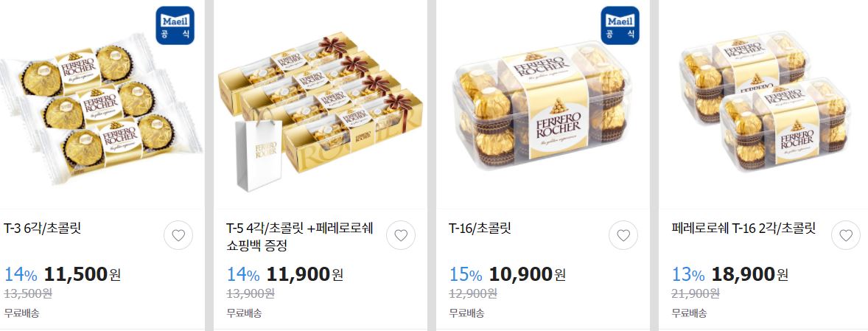
Task: Toggle wishlist heart for T-16 2각 chocolate
Action: pyautogui.click(x=846, y=235)
